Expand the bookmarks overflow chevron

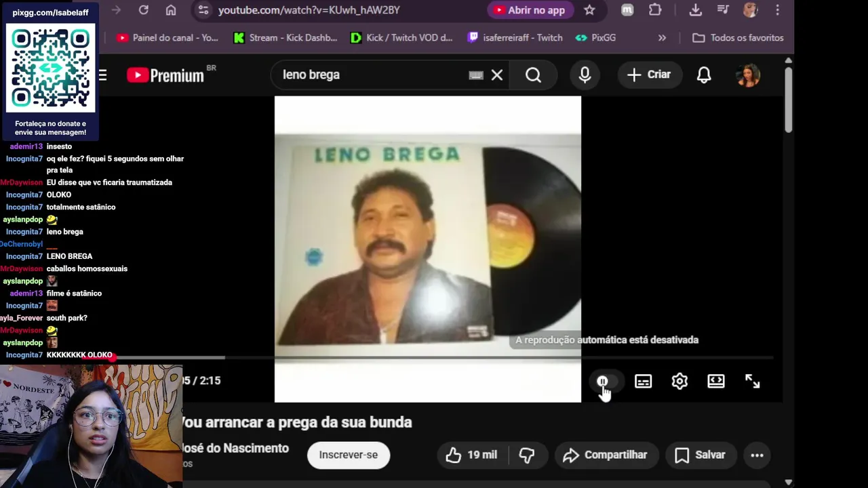662,38
